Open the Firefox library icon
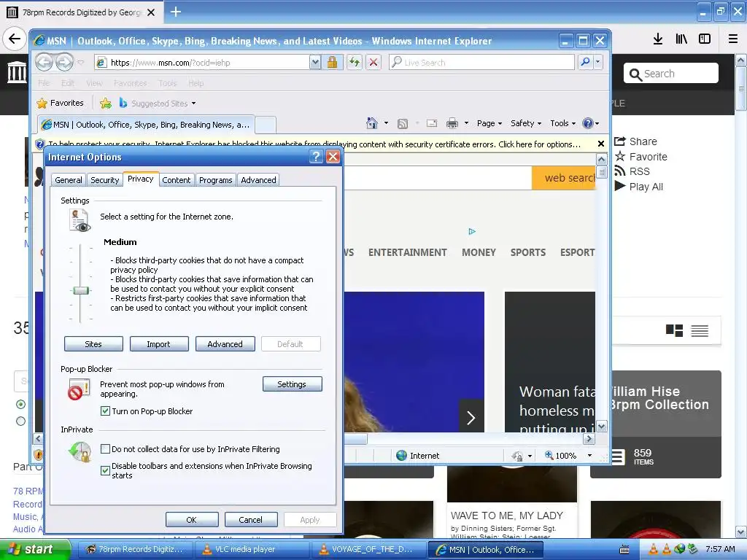This screenshot has height=560, width=747. [681, 39]
